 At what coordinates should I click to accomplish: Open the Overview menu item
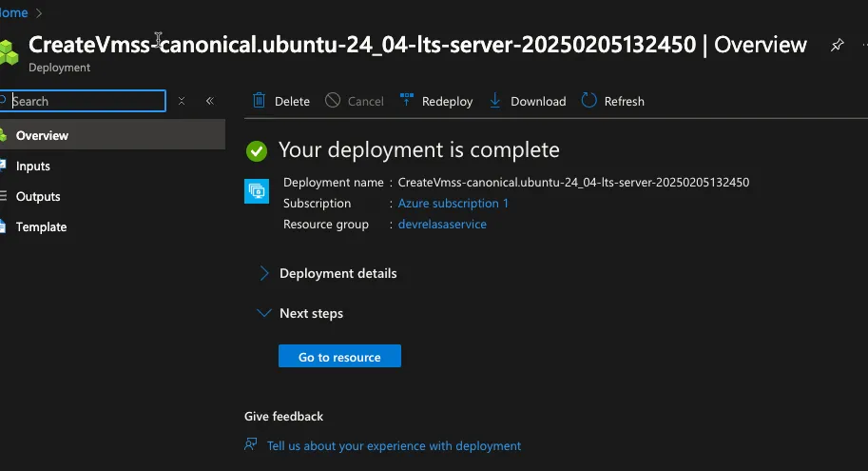click(x=42, y=135)
